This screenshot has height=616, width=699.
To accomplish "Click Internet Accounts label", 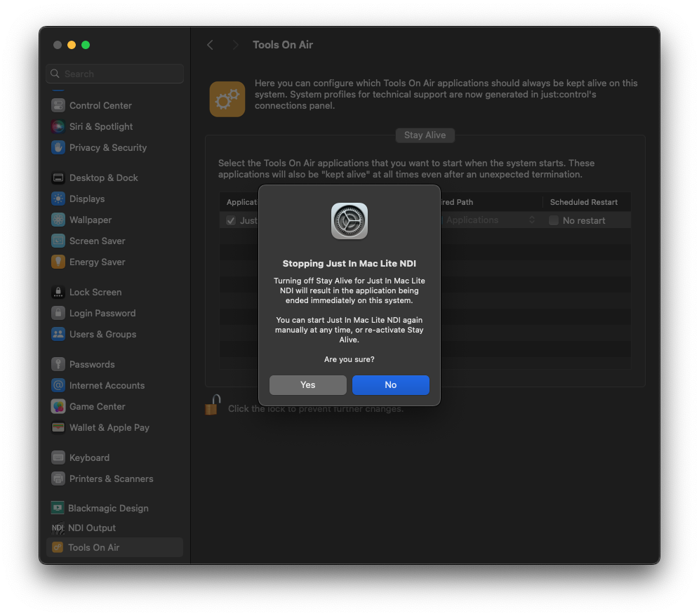I will pos(107,385).
